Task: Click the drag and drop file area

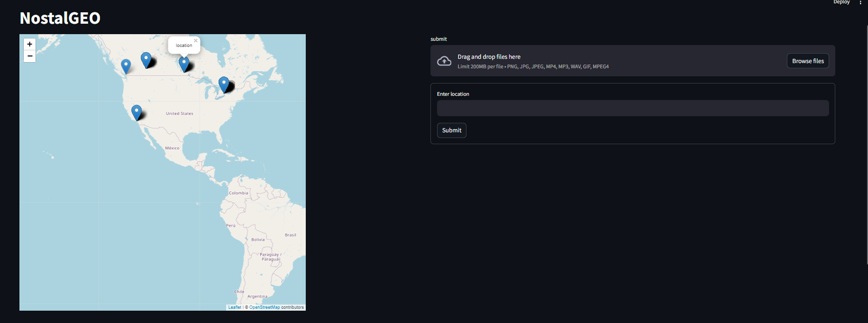Action: (x=633, y=61)
